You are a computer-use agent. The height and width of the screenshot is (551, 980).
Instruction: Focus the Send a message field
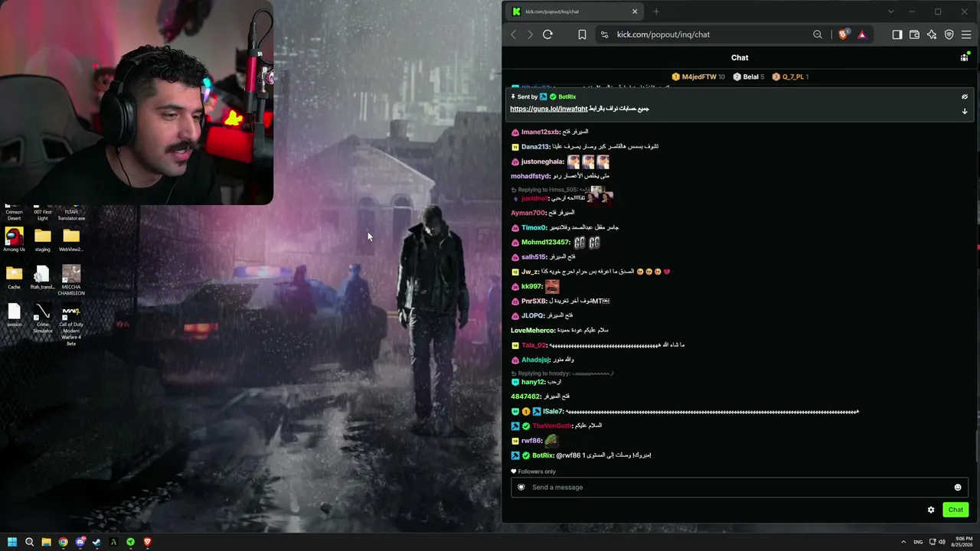click(x=740, y=487)
